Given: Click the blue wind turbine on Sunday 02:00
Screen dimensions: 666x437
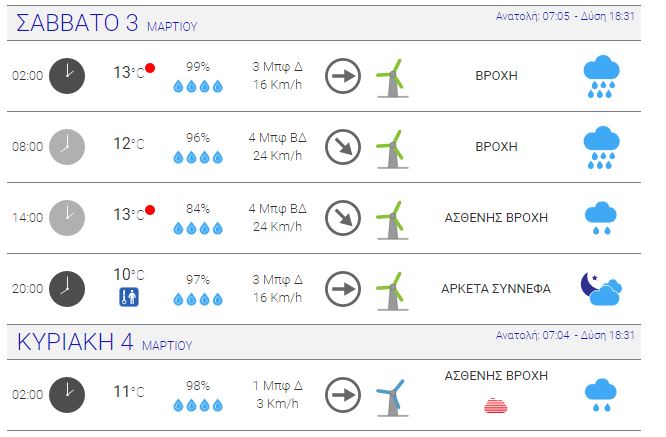Looking at the screenshot, I should coord(392,398).
